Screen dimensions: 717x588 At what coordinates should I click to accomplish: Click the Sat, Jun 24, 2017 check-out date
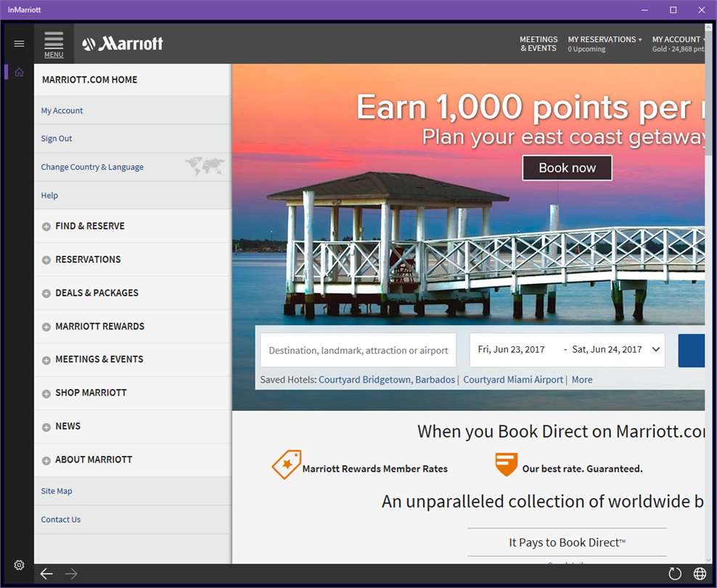click(607, 349)
